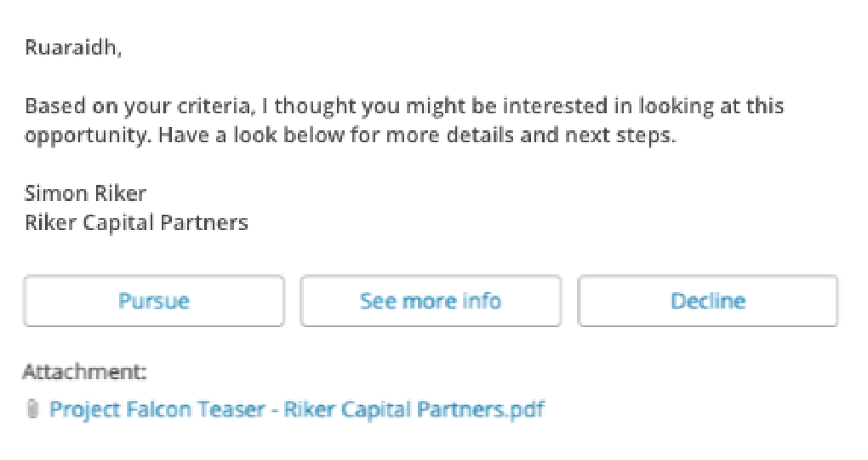The image size is (868, 460).
Task: Click the Pursue button
Action: (x=154, y=301)
